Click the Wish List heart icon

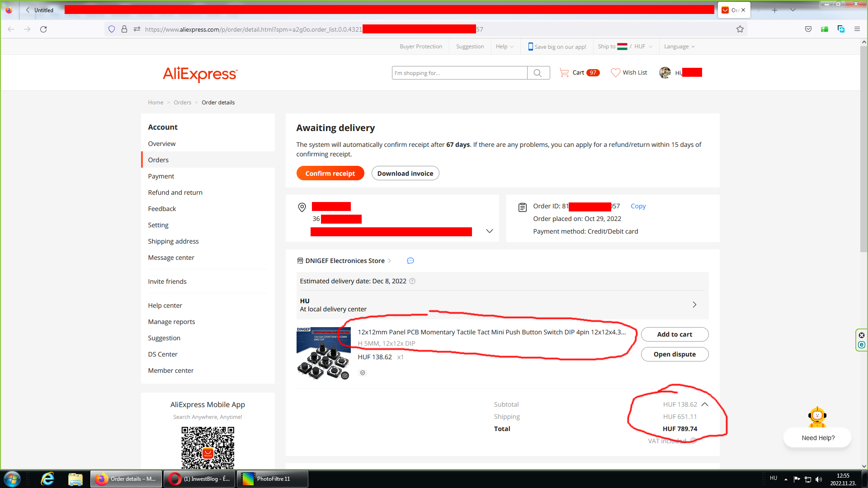click(x=615, y=73)
